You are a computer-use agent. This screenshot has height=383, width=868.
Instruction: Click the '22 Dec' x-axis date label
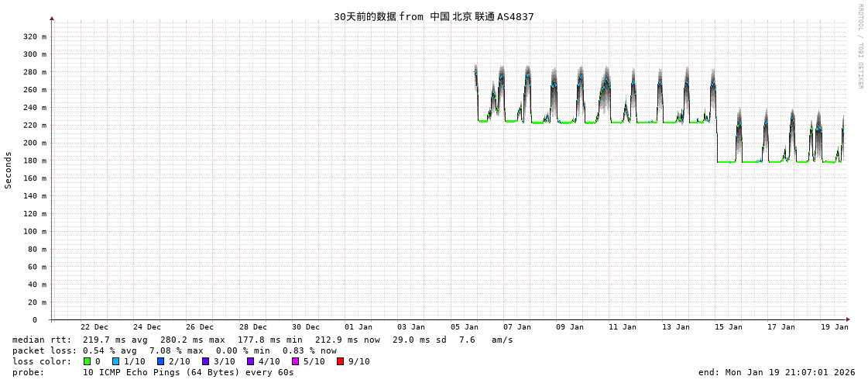[94, 327]
